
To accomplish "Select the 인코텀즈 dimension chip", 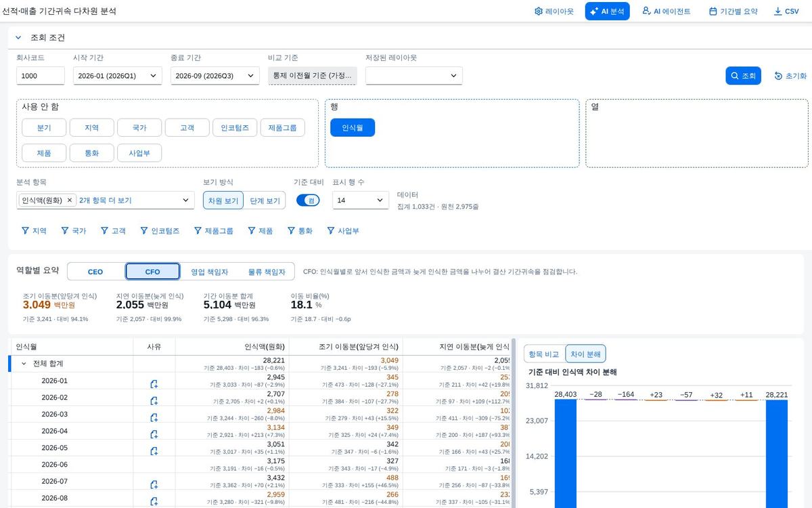I will point(235,127).
